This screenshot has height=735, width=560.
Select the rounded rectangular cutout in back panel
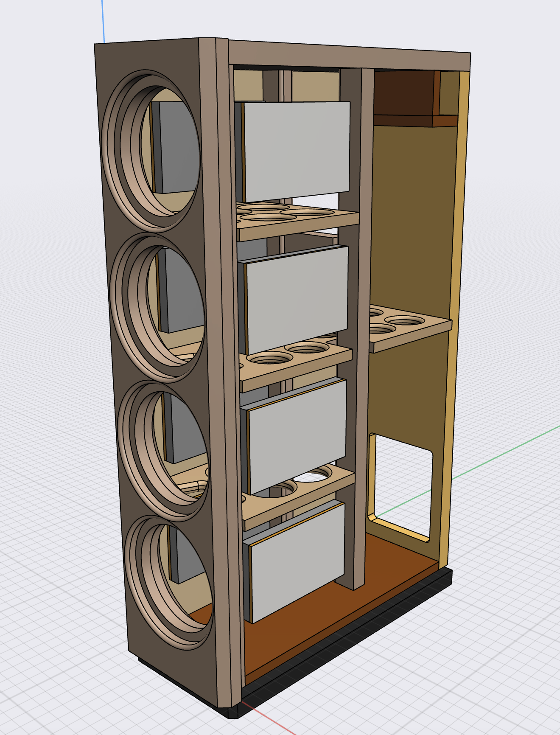tap(400, 487)
